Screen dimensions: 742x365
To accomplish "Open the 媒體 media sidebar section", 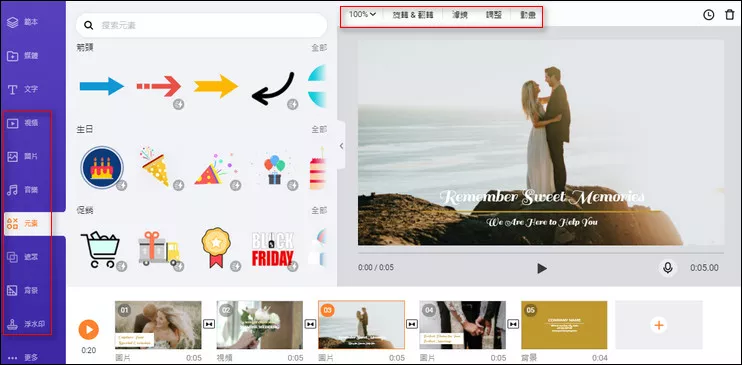I will [23, 56].
